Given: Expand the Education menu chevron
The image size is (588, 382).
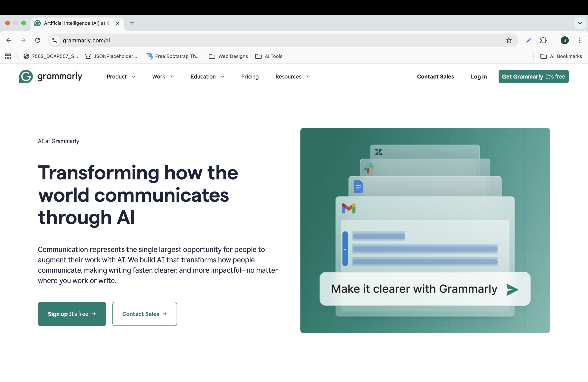Looking at the screenshot, I should 223,76.
